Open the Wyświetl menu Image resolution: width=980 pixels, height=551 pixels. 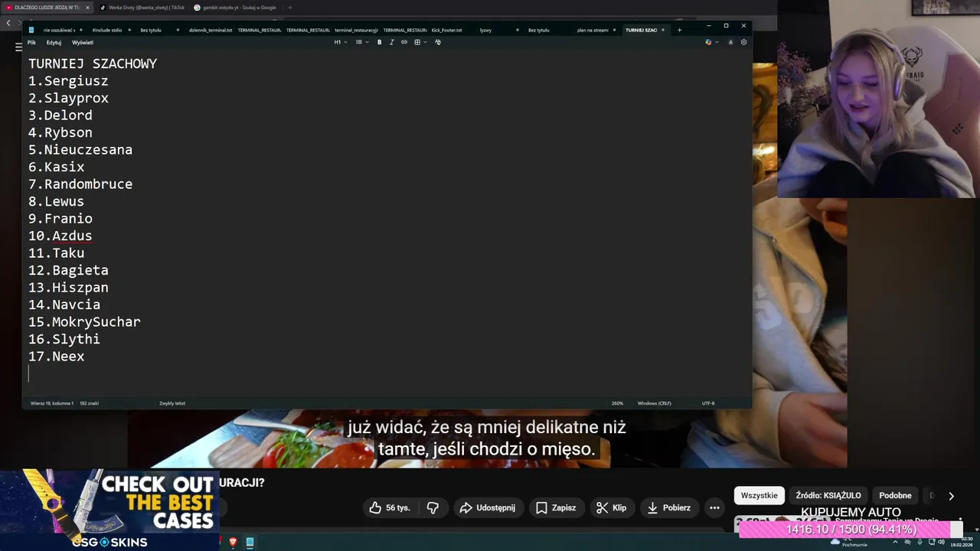[x=83, y=42]
